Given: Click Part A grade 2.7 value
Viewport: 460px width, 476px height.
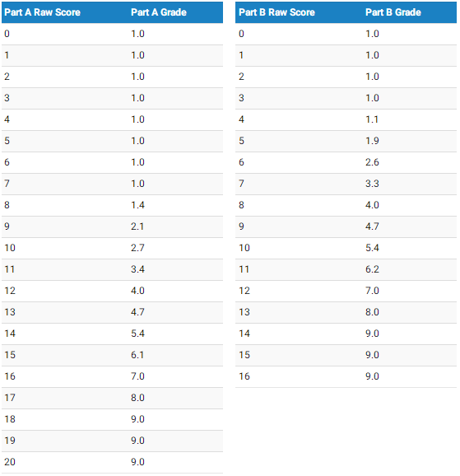Looking at the screenshot, I should coord(137,248).
